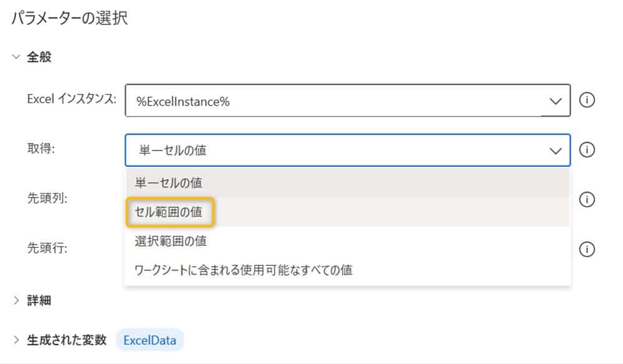Select ワークシートに含まれる使用可能なすべての値 option
This screenshot has width=623, height=364.
(244, 270)
